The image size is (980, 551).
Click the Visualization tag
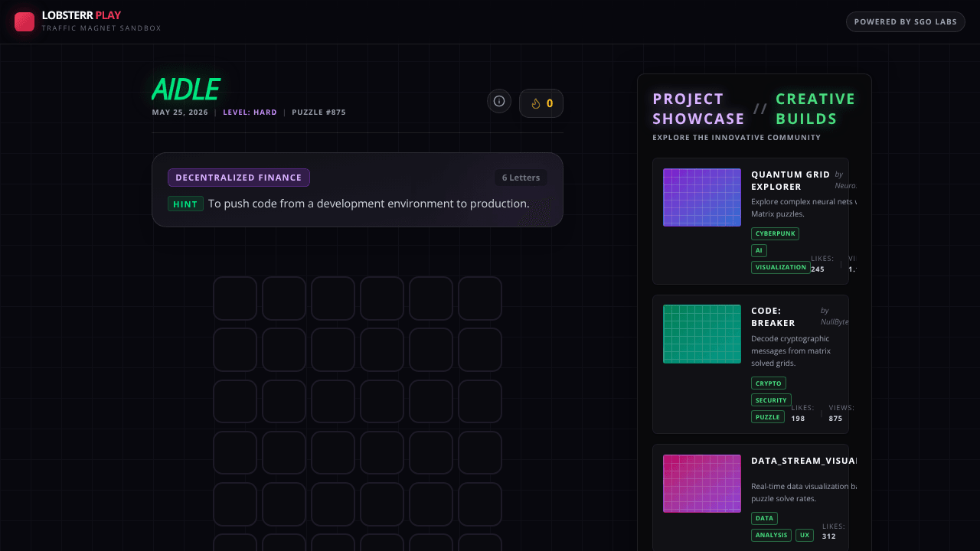click(781, 267)
